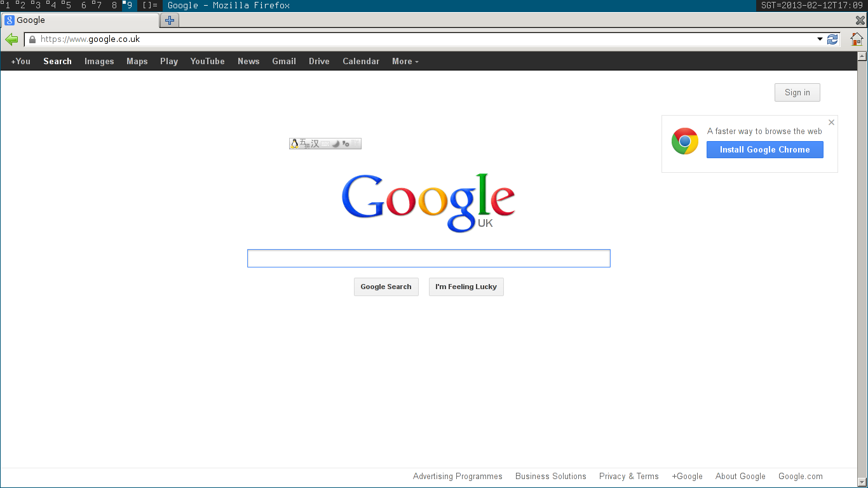The image size is (868, 488).
Task: Reload the page with the refresh icon
Action: coord(832,39)
